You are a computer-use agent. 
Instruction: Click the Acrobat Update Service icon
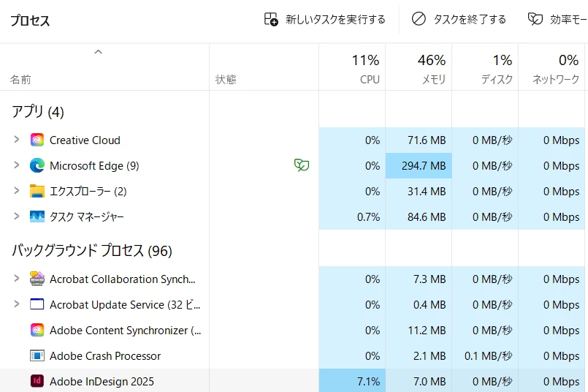[37, 304]
